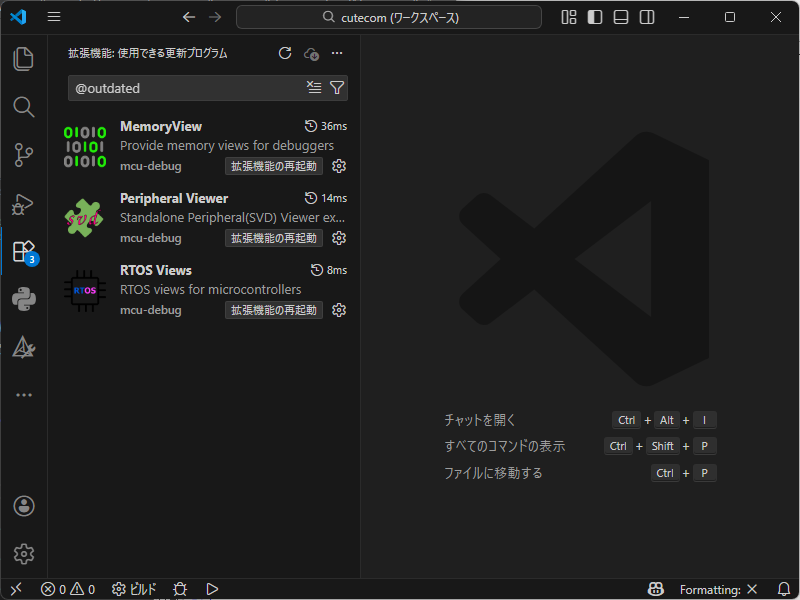Viewport: 800px width, 600px height.
Task: Show additional views via three-dot activity icon
Action: coord(23,395)
